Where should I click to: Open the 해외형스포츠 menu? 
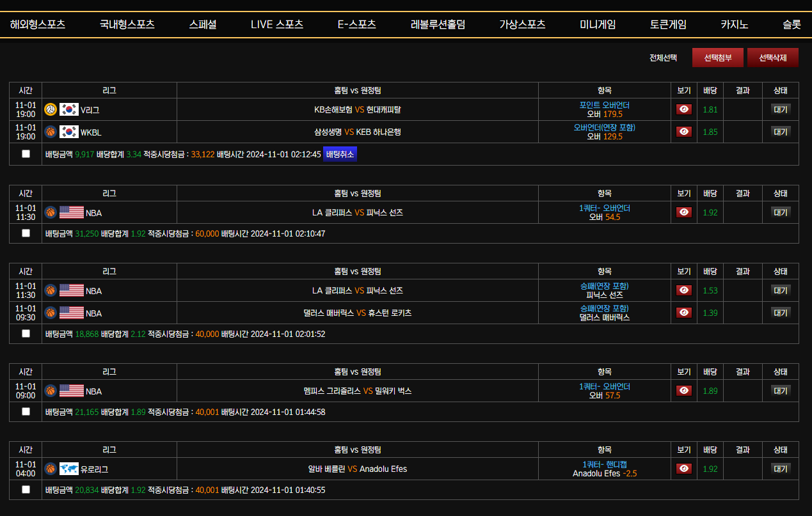tap(38, 25)
